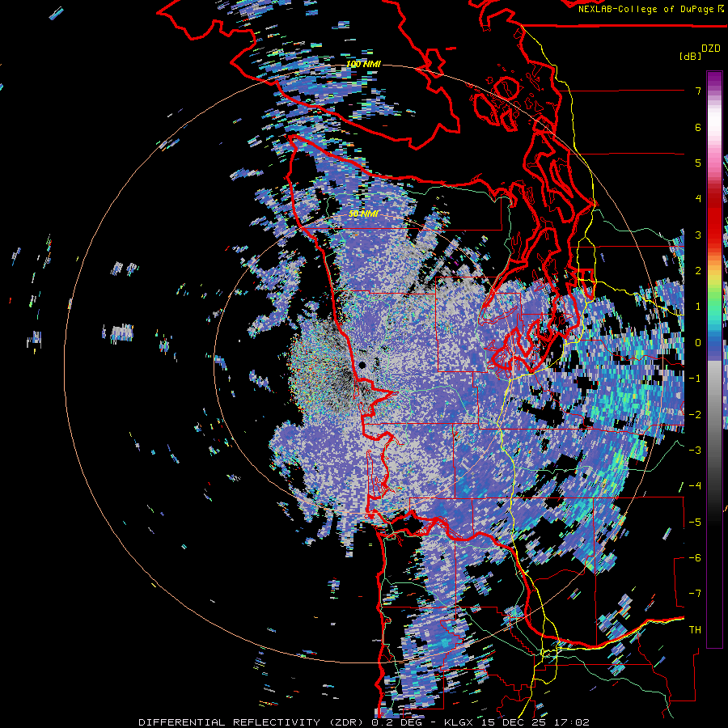Click the 6 value on color scale
728x728 pixels.
click(x=698, y=127)
